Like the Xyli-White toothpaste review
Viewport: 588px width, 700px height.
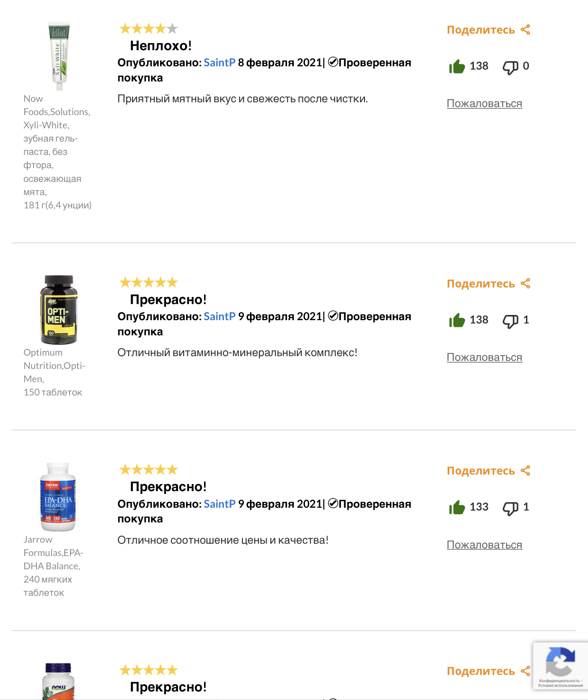[457, 66]
